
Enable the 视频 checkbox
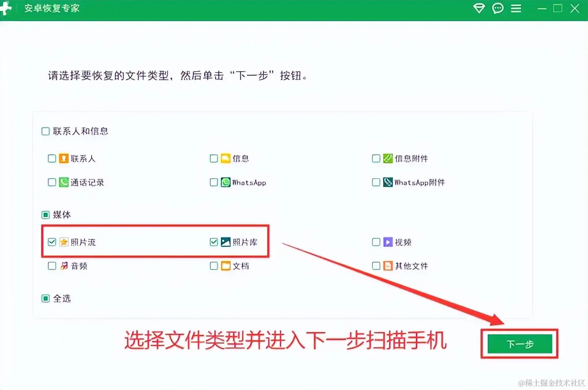tap(376, 242)
